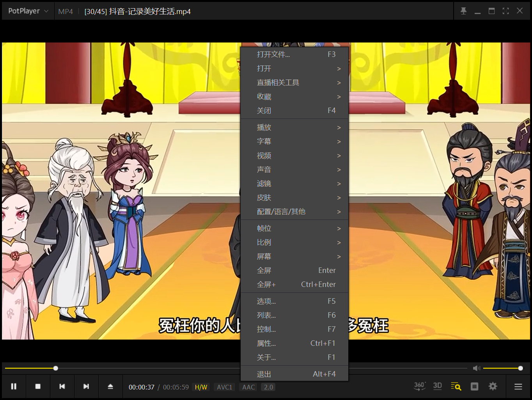The image size is (532, 400).
Task: Click the 2.0 audio channel badge
Action: click(268, 387)
